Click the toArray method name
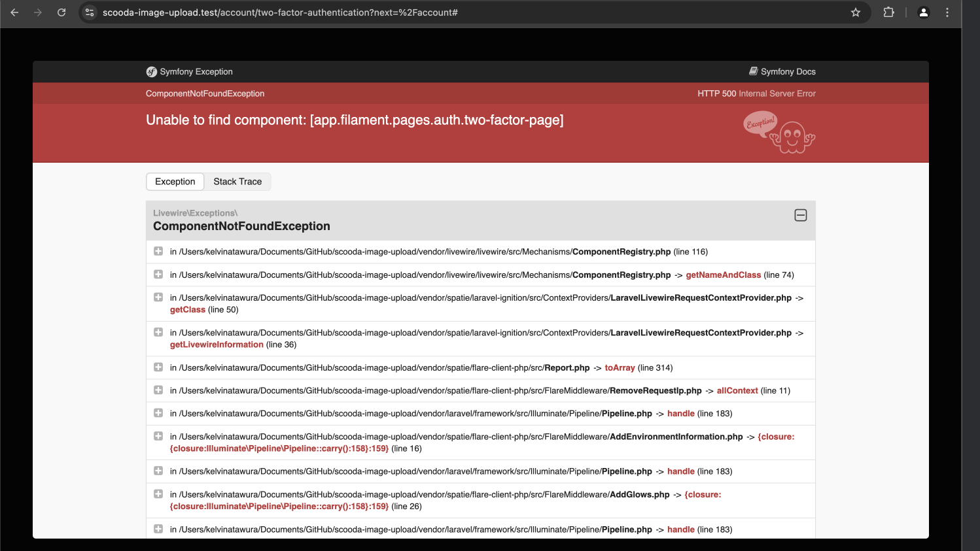The image size is (980, 551). 620,368
